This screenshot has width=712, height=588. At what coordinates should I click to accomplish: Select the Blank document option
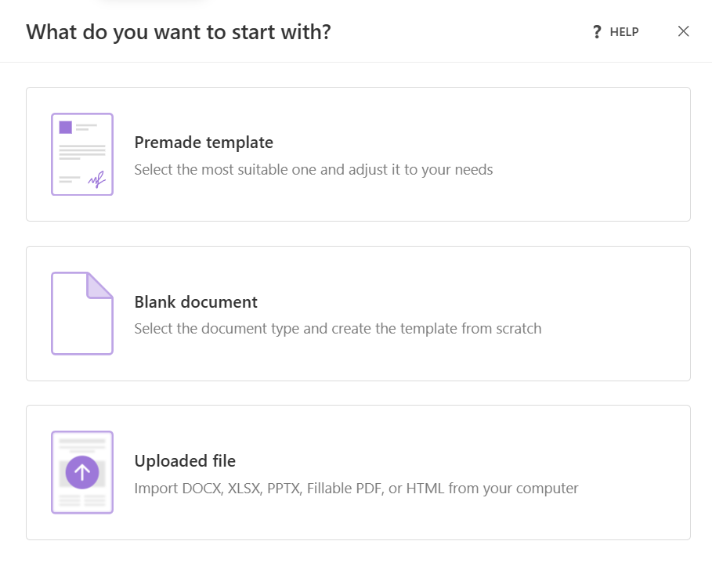(358, 312)
